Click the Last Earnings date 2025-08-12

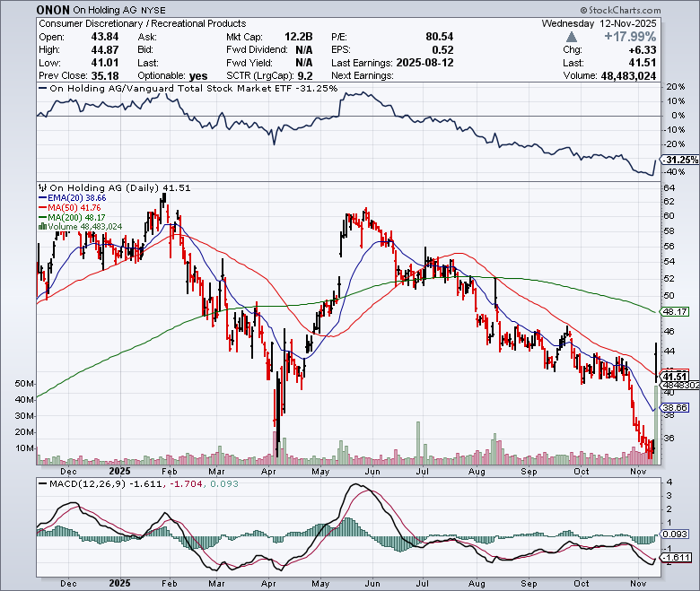click(424, 63)
